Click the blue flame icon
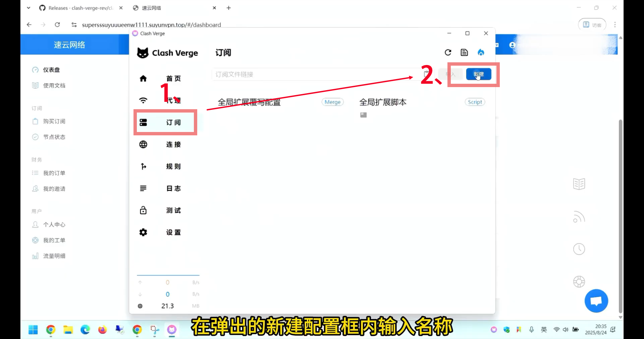 click(481, 52)
